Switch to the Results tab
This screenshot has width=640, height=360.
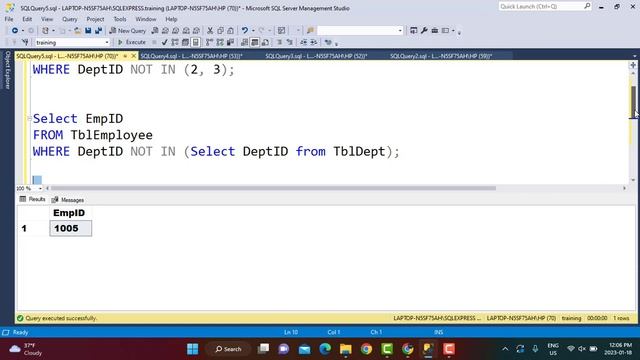click(x=32, y=199)
